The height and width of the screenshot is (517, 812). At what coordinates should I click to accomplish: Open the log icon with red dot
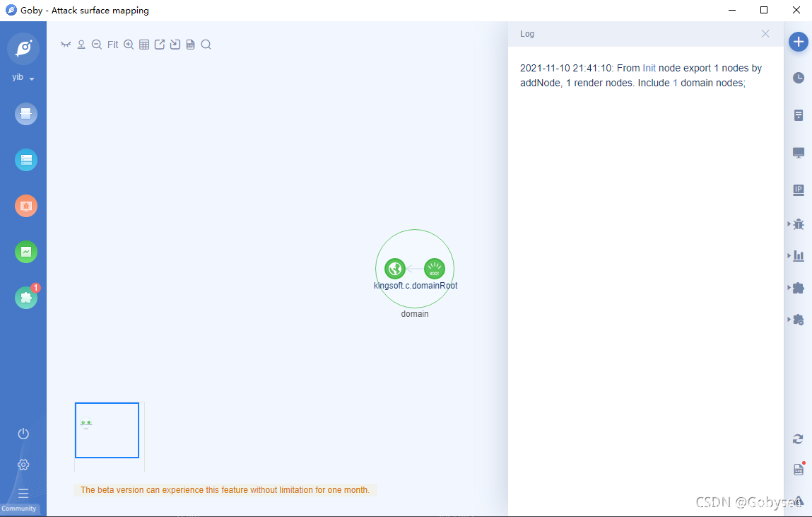click(x=799, y=469)
